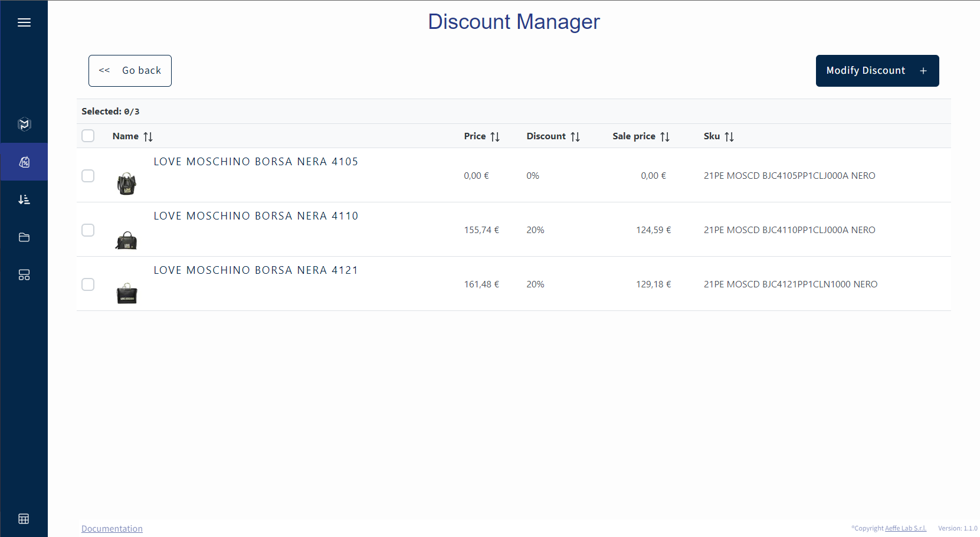Click SKU 21PE MOSCD BJC4121PP1CLN1000 NERO
The image size is (980, 537).
(x=791, y=284)
